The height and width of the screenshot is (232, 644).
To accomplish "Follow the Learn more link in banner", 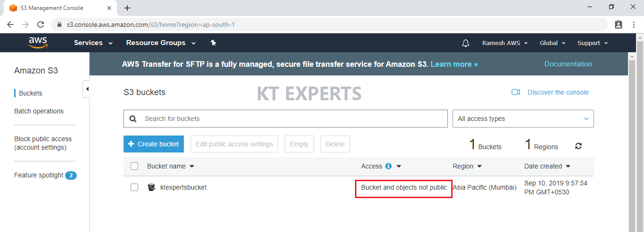I will click(x=454, y=64).
